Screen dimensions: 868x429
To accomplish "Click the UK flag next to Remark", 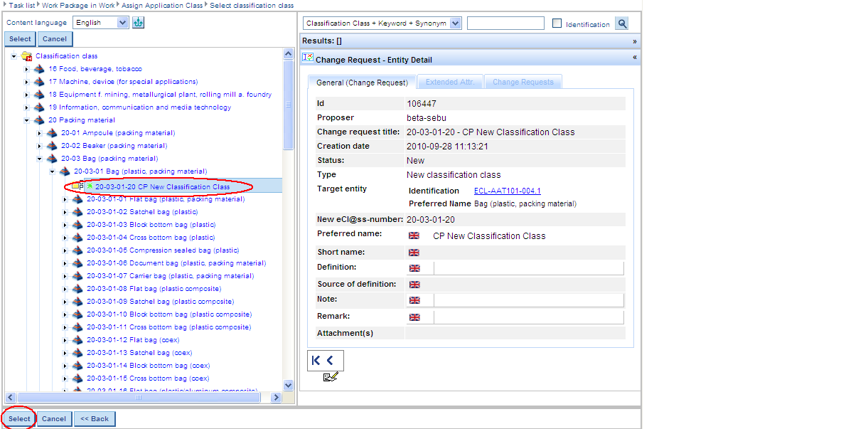I will tap(414, 317).
